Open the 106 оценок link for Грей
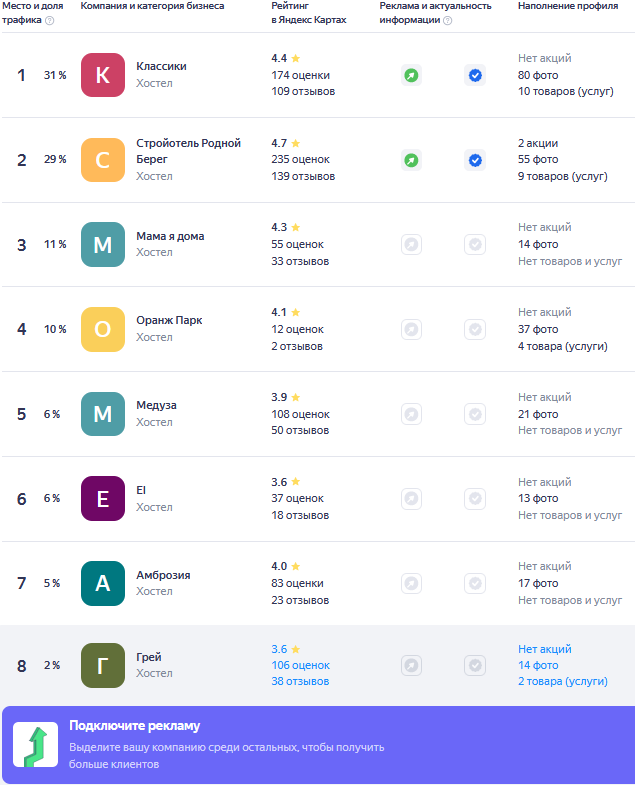 coord(300,665)
